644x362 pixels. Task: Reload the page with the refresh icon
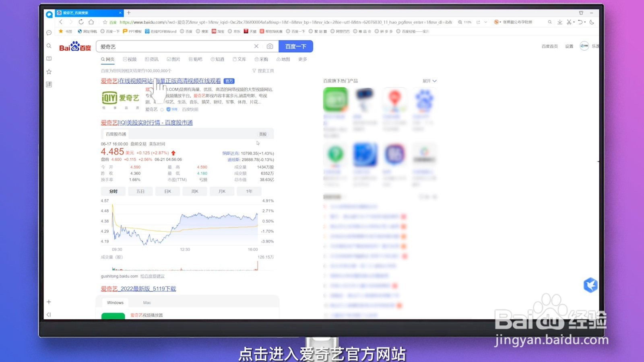[x=81, y=22]
